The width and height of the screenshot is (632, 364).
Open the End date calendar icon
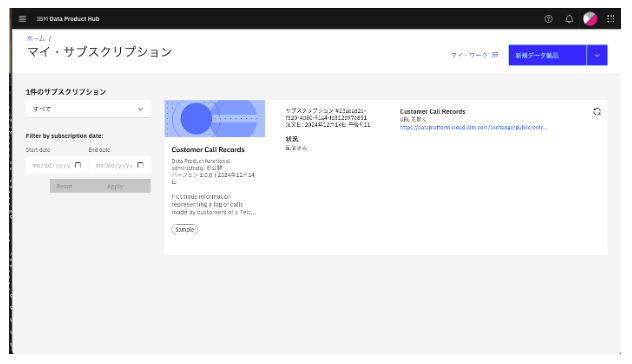pos(140,165)
